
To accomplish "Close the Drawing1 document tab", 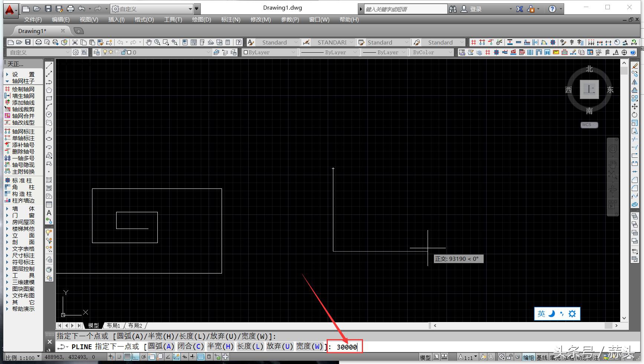I will (x=63, y=31).
